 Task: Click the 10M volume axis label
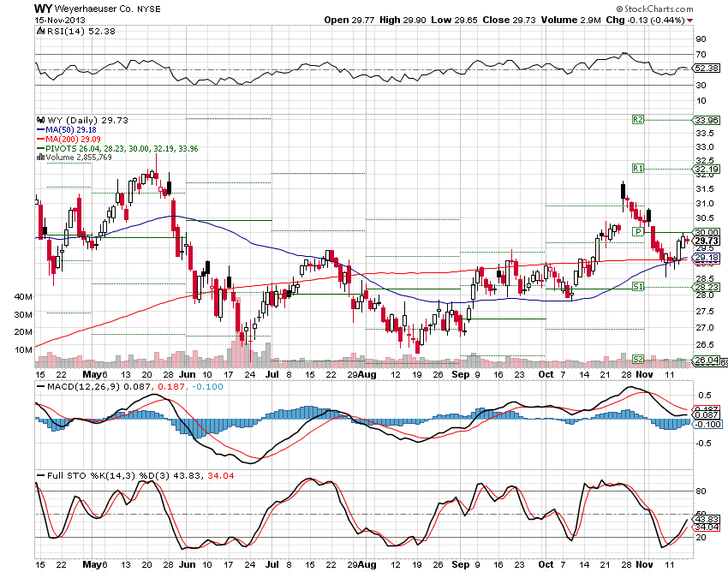point(24,349)
